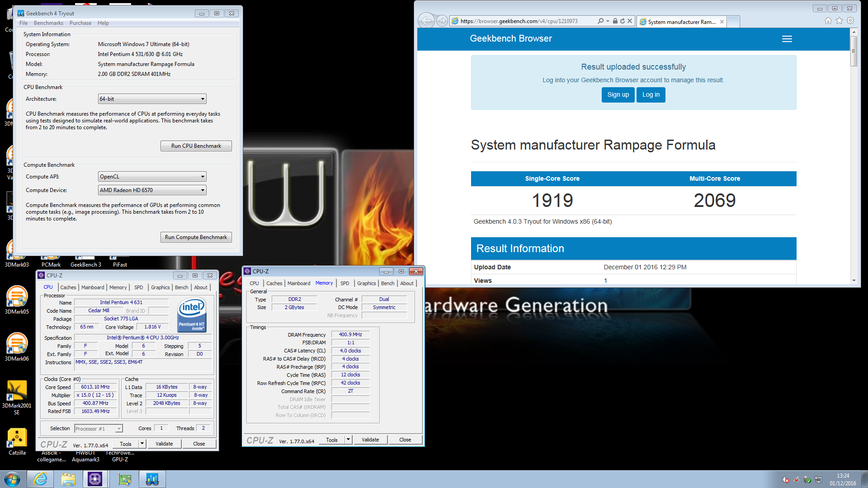Viewport: 868px width, 488px height.
Task: Click the stop loading X in address bar
Action: 630,21
